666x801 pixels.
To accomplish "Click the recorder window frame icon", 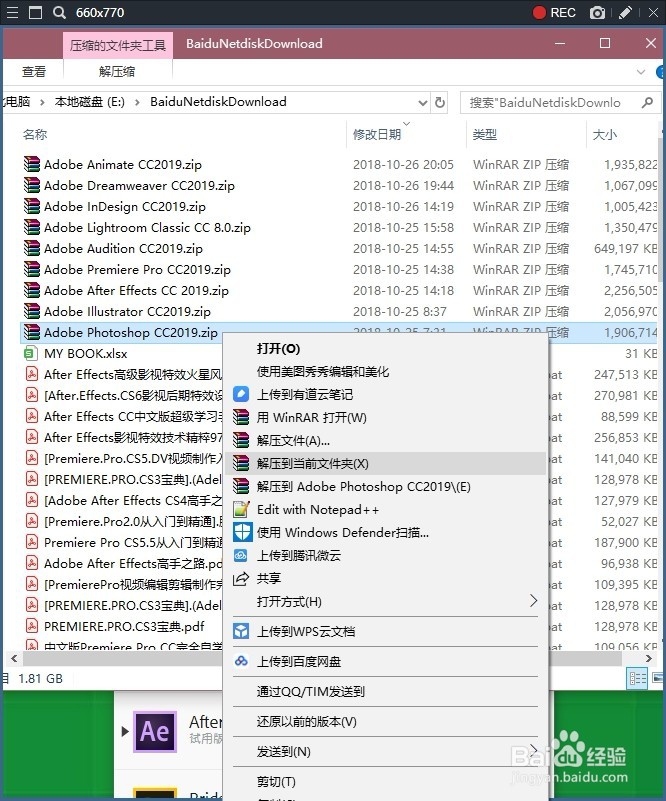I will (35, 12).
